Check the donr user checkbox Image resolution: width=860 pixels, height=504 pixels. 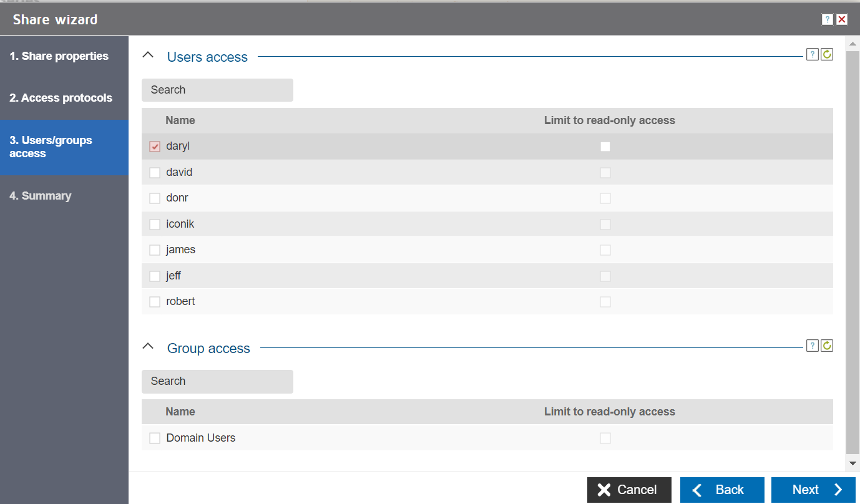click(155, 198)
